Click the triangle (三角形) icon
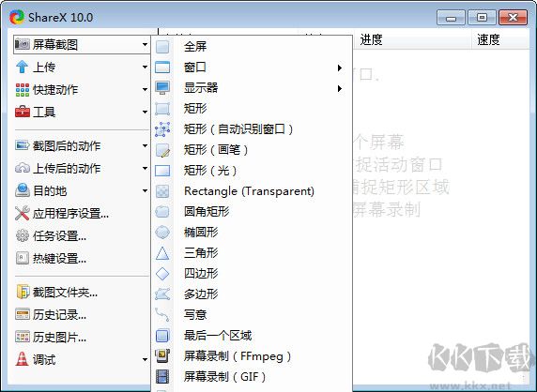537x392 pixels. [x=162, y=253]
